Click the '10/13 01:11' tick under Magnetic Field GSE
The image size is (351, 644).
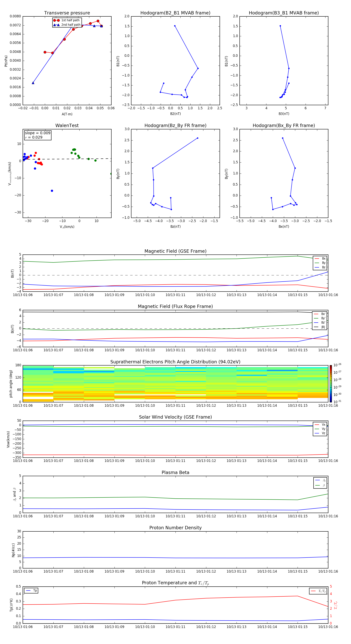[x=175, y=295]
